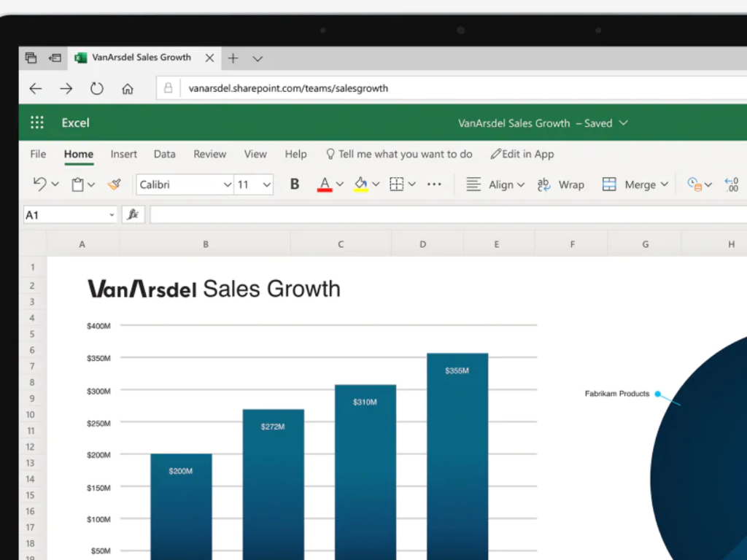The height and width of the screenshot is (560, 747).
Task: Click the Undo arrow icon
Action: pyautogui.click(x=39, y=184)
